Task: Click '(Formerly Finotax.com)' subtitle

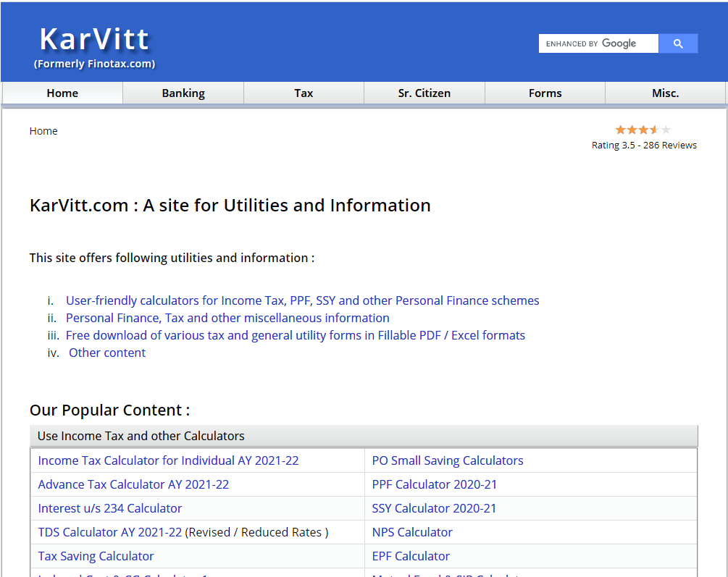Action: point(94,64)
